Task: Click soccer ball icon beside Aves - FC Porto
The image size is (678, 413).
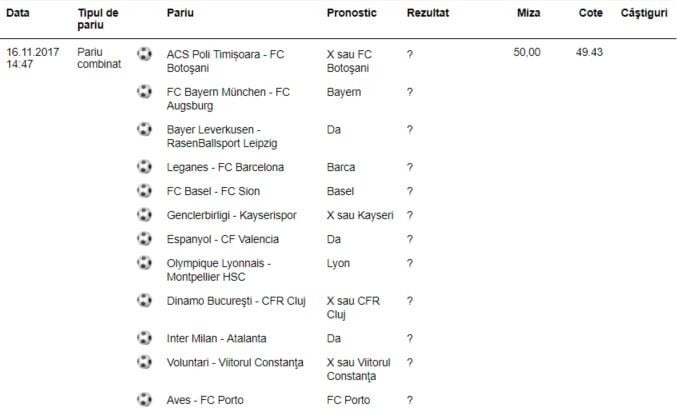Action: click(x=145, y=400)
